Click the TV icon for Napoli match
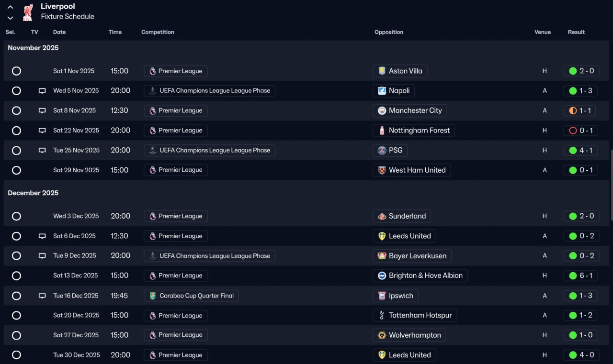This screenshot has height=364, width=613. [42, 91]
